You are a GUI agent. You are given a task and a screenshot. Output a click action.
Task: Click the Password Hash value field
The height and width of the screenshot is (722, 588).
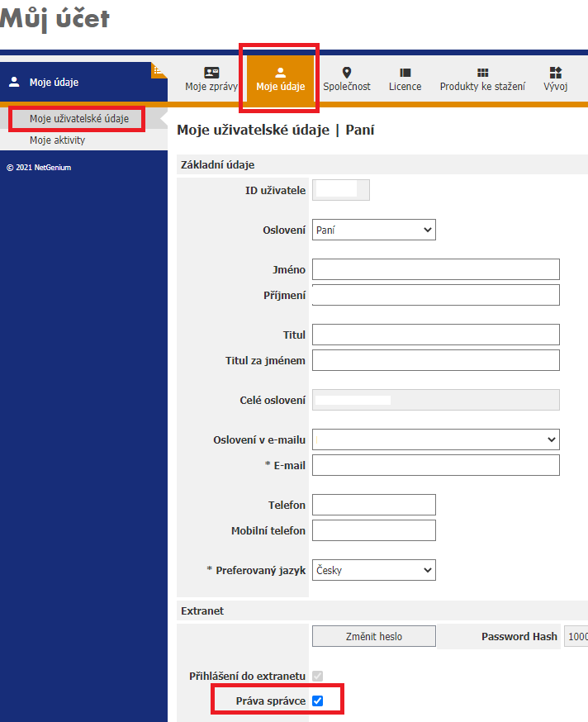point(576,636)
